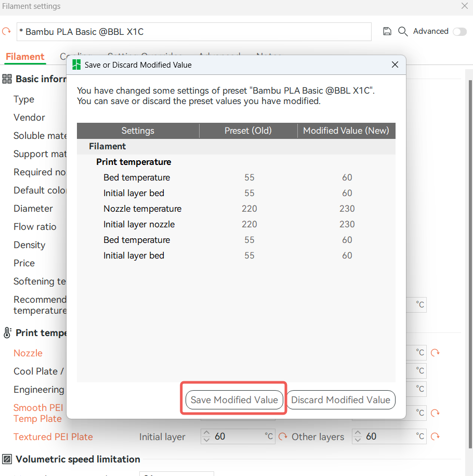Screen dimensions: 473x476
Task: Click the Density label
Action: [30, 245]
